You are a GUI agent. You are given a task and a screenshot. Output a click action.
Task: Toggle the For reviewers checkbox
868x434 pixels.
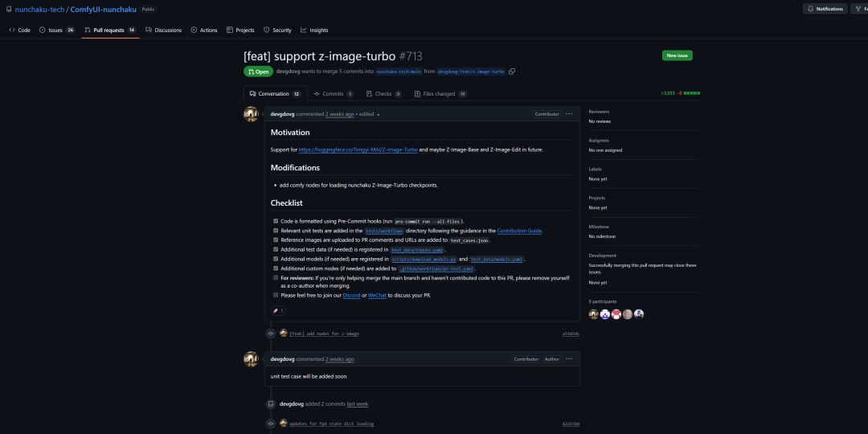[276, 278]
